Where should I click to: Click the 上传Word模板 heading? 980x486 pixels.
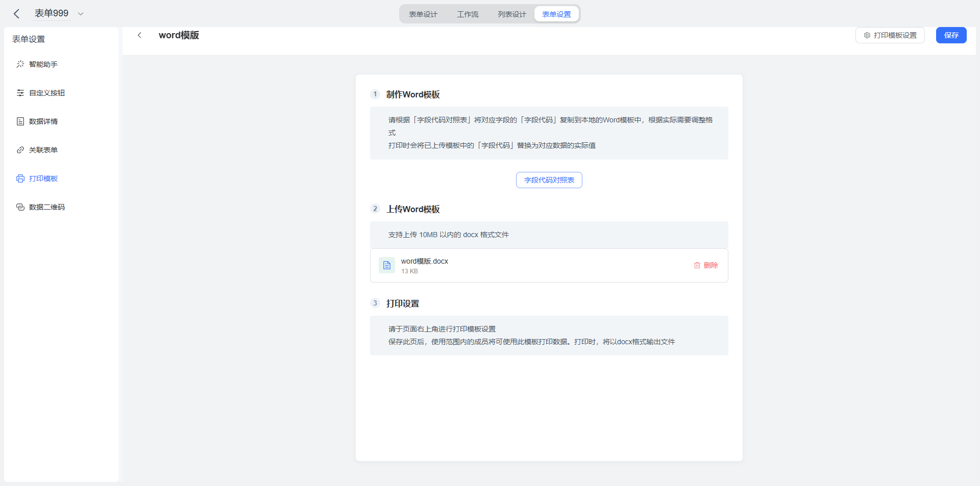(x=413, y=209)
